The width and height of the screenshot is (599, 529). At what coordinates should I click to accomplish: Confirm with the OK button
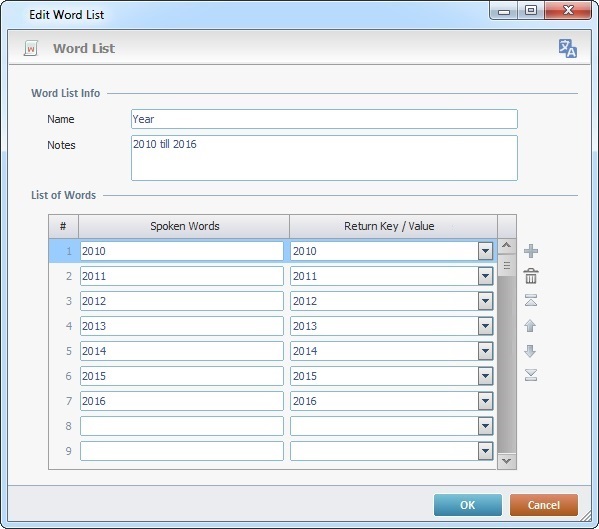(468, 505)
